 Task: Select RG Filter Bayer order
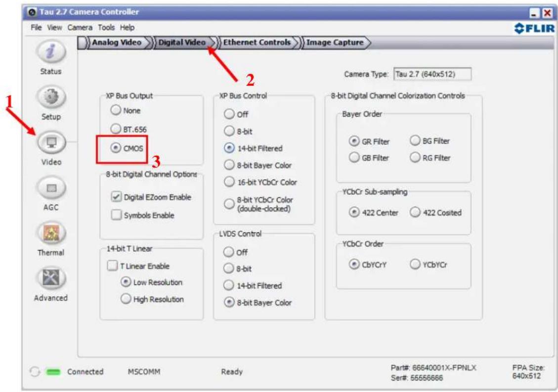click(430, 158)
